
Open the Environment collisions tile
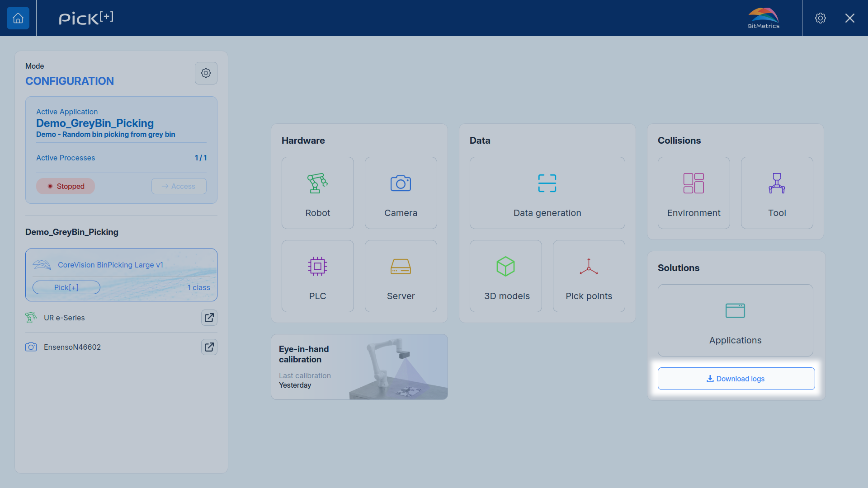[x=693, y=193]
